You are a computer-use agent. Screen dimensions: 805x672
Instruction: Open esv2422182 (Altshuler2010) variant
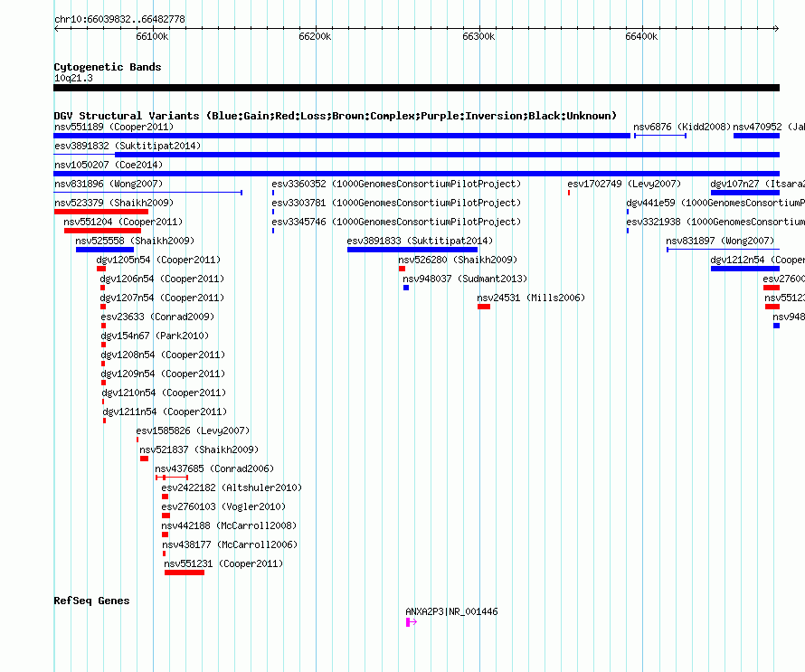tap(232, 487)
